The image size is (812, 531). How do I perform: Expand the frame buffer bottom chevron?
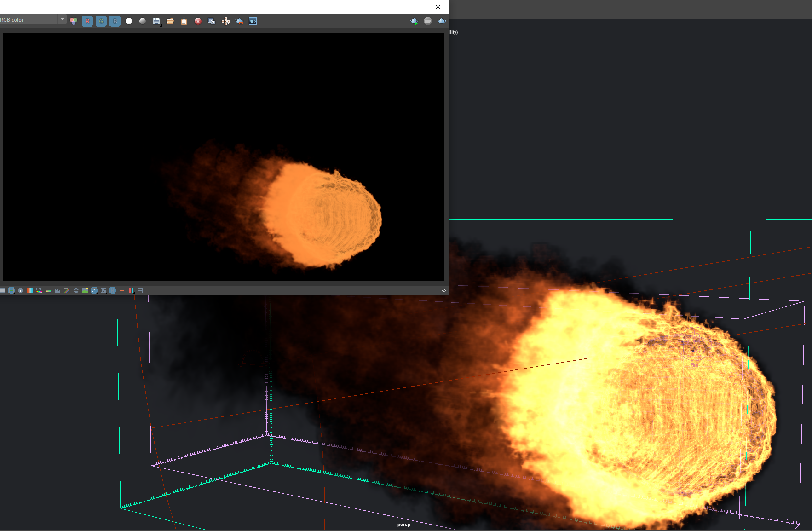click(444, 290)
